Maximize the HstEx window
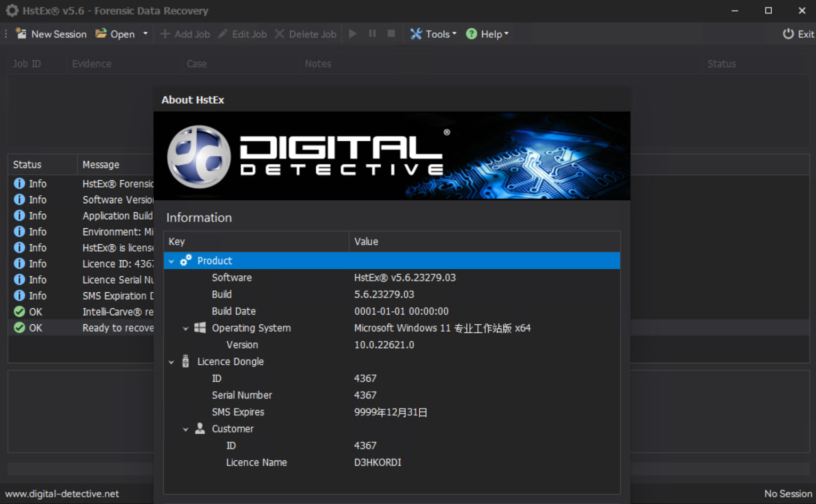The image size is (816, 504). [768, 11]
